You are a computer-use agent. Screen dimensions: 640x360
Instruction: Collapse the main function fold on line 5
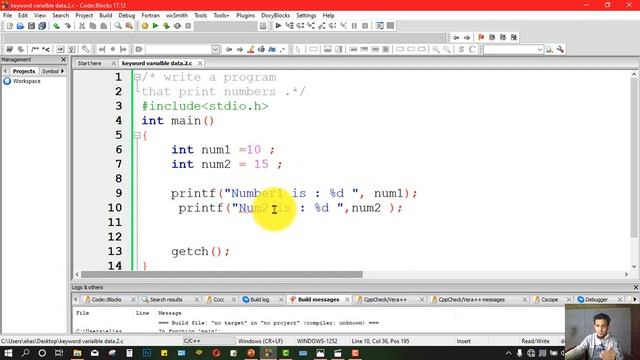pos(138,135)
